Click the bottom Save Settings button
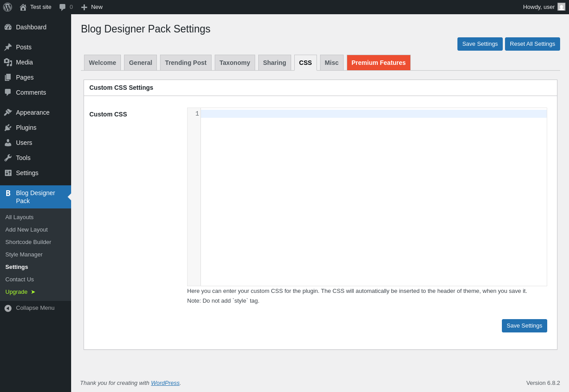 click(525, 326)
